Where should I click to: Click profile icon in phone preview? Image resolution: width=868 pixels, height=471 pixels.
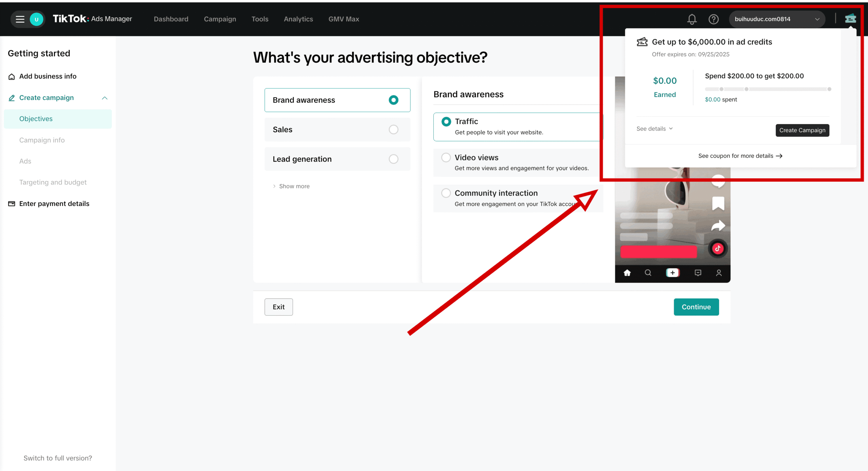coord(719,273)
